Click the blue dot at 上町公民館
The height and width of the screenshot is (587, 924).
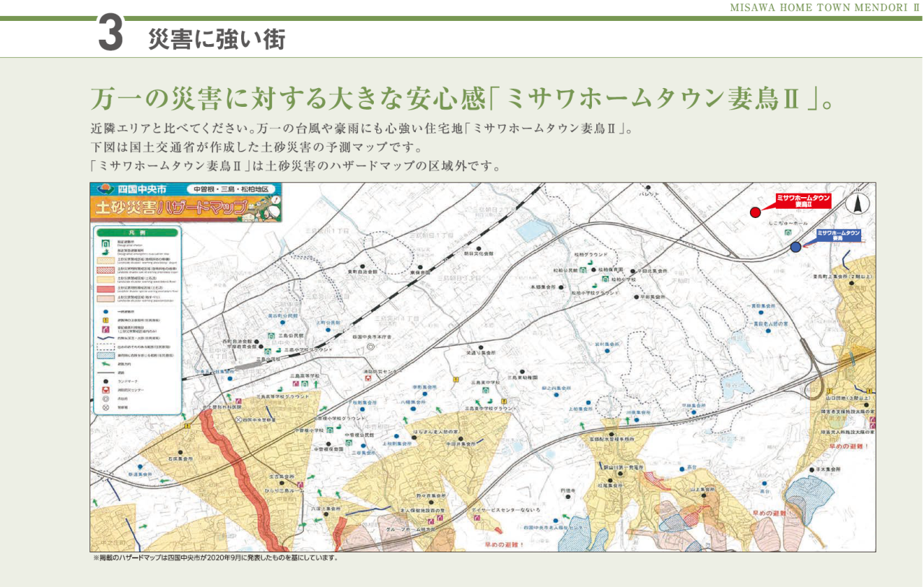(328, 330)
